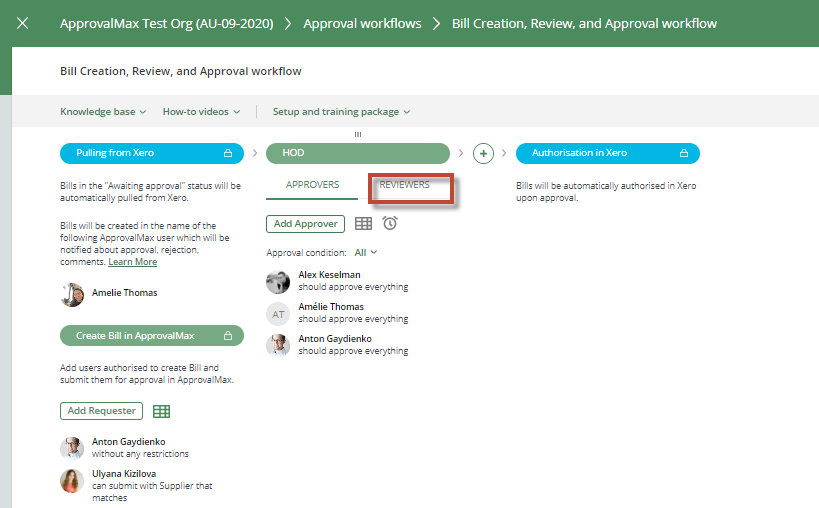Screen dimensions: 819x508
Task: Click the AT initials avatar of Amélie Thomas
Action: (x=278, y=314)
